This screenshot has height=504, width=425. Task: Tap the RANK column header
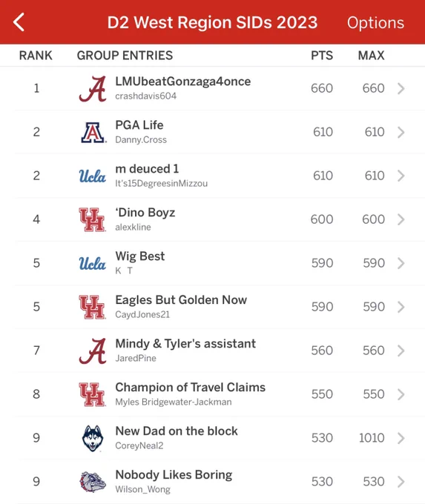point(36,56)
